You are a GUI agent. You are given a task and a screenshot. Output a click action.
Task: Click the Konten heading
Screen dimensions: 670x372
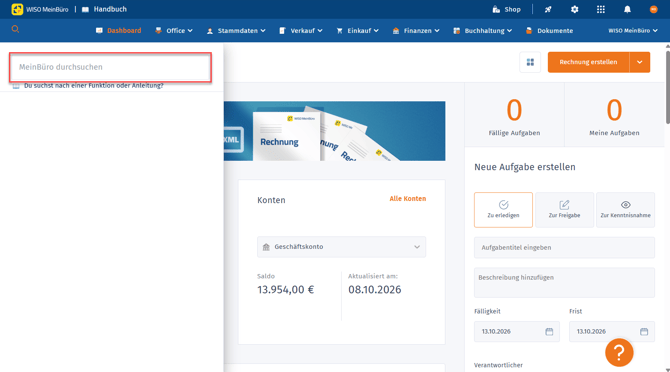click(271, 200)
